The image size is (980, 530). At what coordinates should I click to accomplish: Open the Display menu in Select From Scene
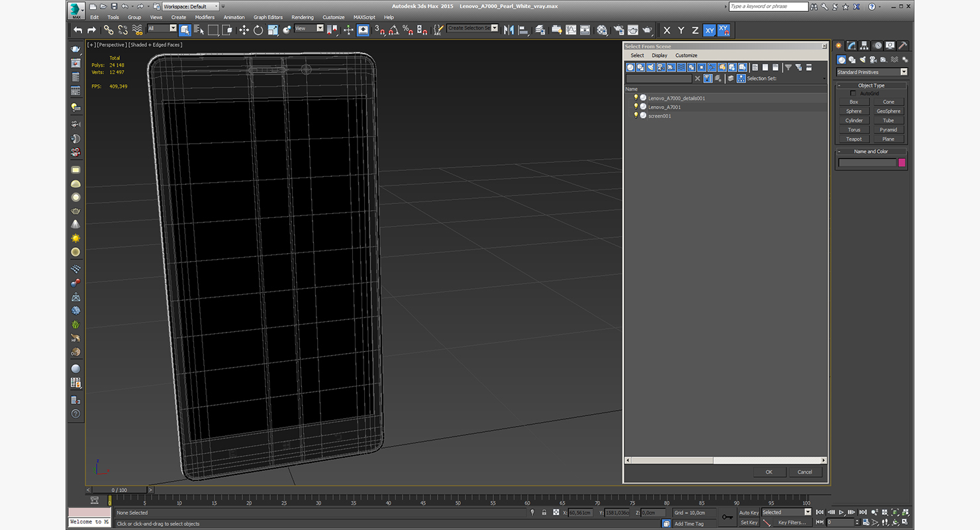click(x=660, y=56)
